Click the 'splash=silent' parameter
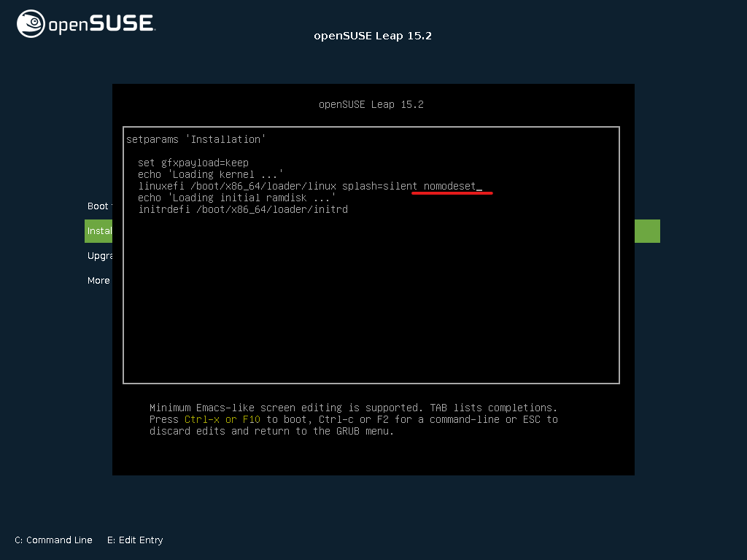 point(379,186)
